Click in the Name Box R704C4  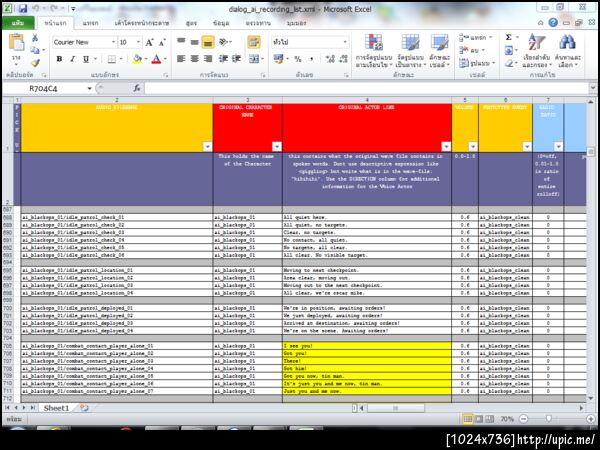[43, 88]
